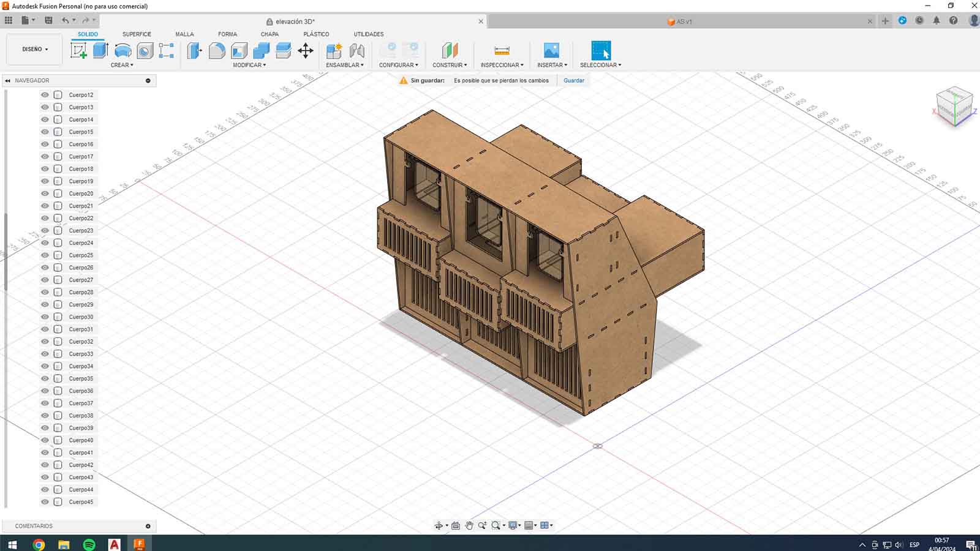Screen dimensions: 980x551
Task: Open the data panel grid icon
Action: point(9,20)
